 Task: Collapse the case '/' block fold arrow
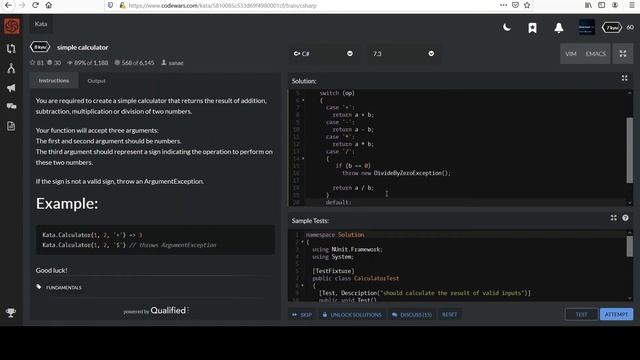tap(303, 159)
